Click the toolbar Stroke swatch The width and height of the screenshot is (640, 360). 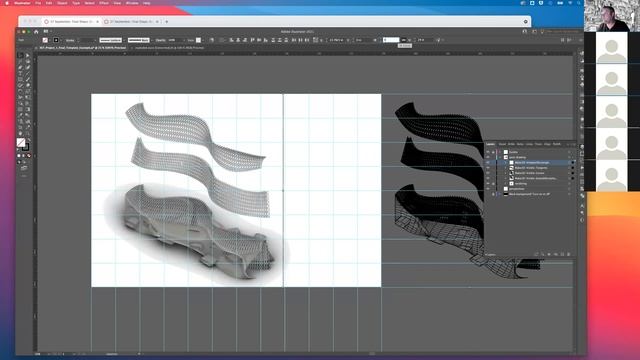(26, 147)
